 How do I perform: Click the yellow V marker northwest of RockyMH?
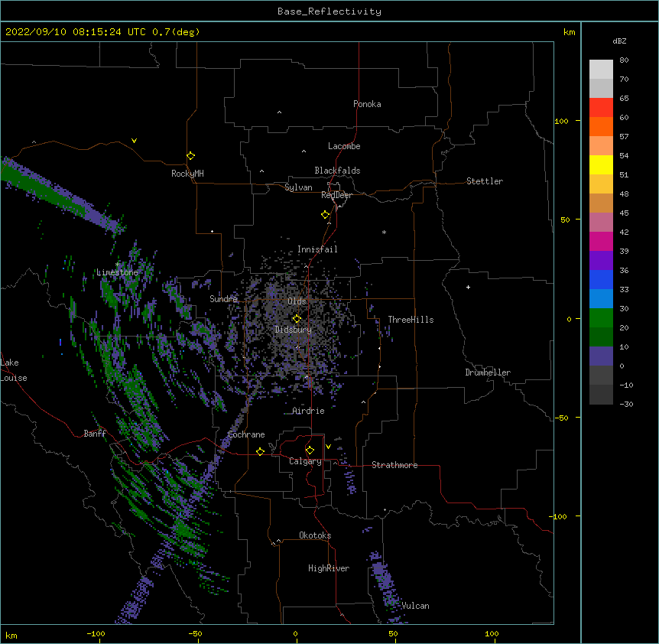click(134, 141)
